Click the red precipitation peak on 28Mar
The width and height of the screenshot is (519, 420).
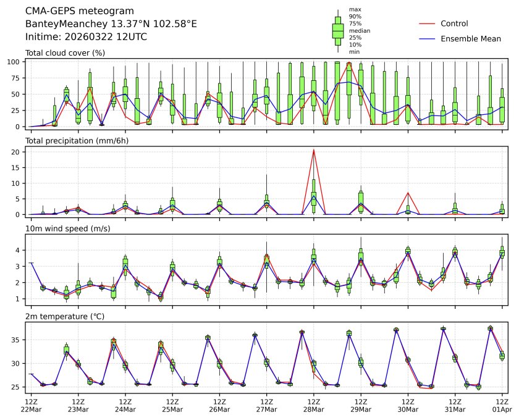click(x=314, y=150)
